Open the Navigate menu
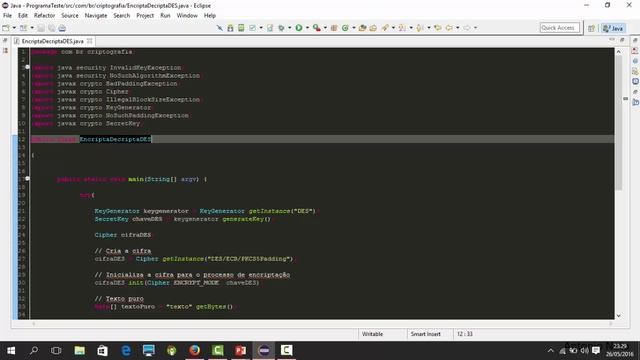The width and height of the screenshot is (640, 360). (96, 16)
